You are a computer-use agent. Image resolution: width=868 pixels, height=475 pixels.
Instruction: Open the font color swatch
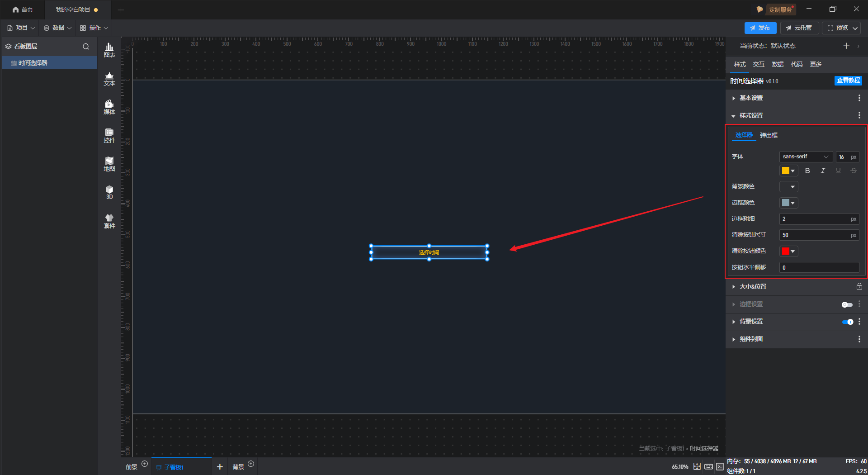tap(788, 171)
